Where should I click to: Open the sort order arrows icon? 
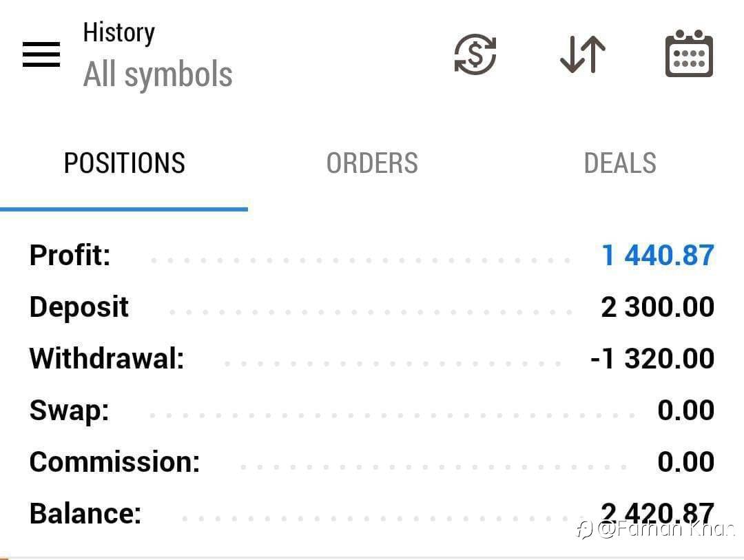583,54
